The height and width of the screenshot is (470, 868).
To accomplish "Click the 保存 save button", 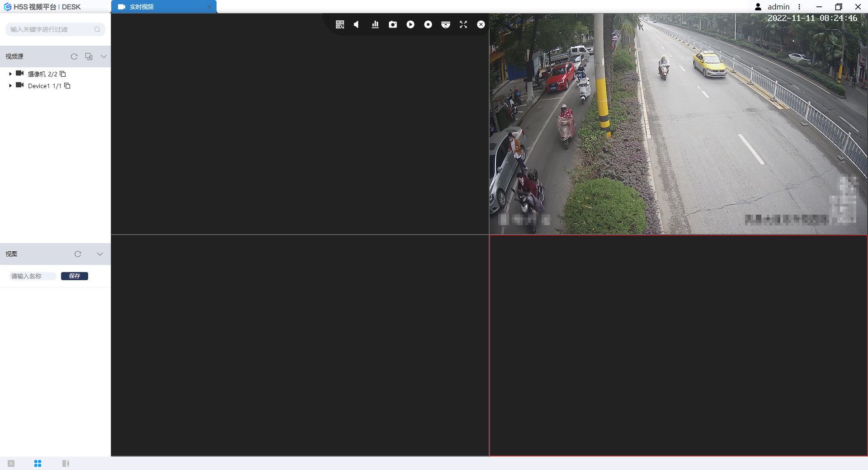I will coord(75,276).
